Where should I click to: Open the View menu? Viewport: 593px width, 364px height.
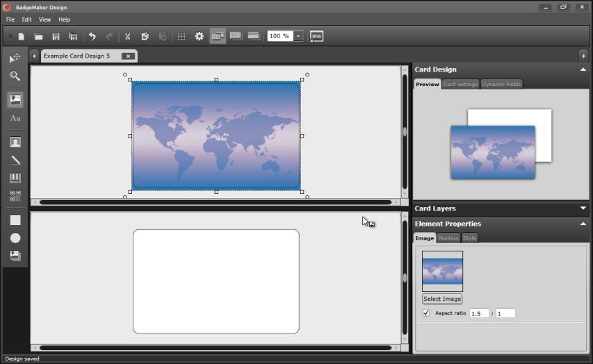(x=44, y=19)
